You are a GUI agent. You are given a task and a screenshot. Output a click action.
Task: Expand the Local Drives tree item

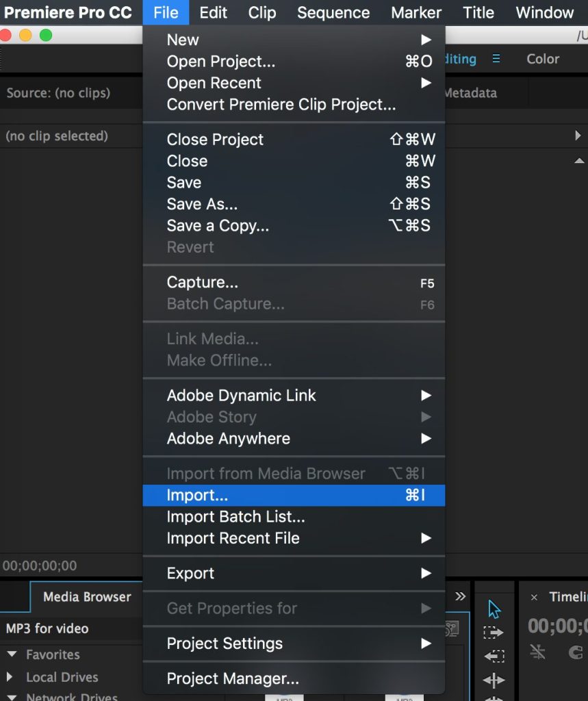click(10, 677)
